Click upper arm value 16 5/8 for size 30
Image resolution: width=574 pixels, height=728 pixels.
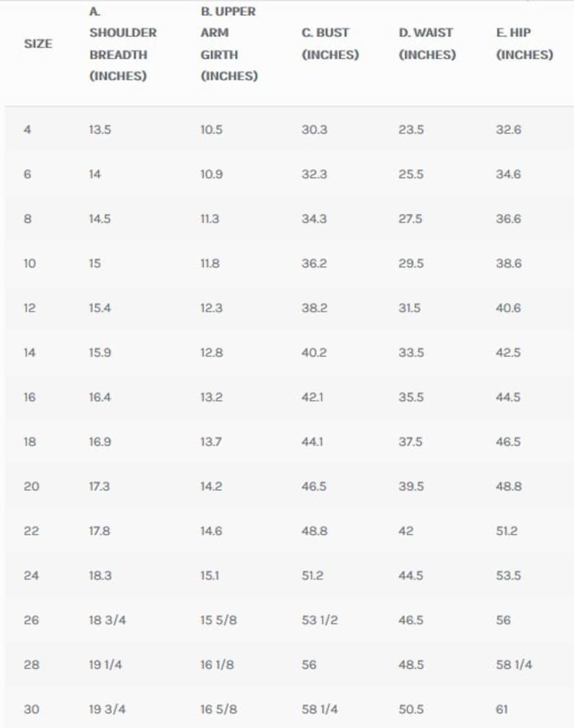click(x=219, y=709)
